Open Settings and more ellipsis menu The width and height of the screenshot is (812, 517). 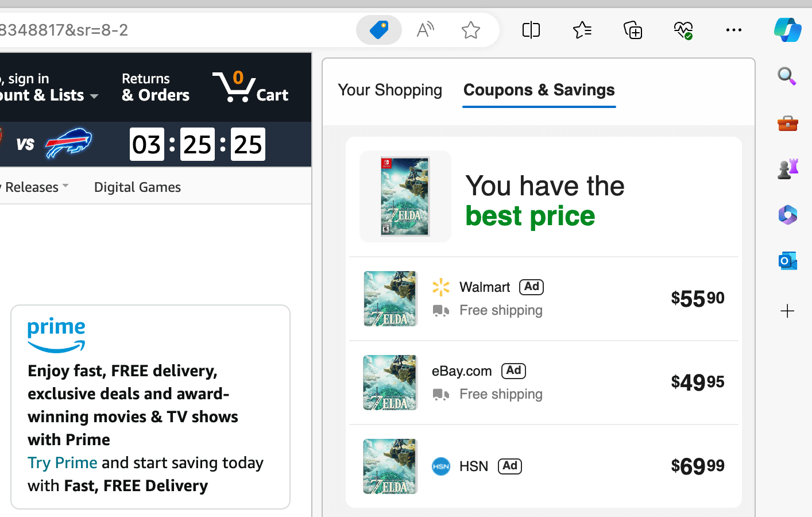pyautogui.click(x=733, y=30)
